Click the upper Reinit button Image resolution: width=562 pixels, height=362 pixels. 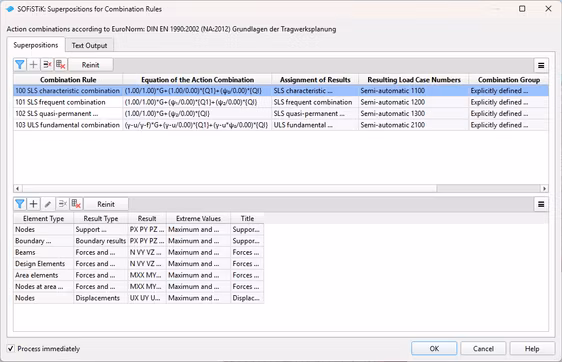click(x=90, y=65)
